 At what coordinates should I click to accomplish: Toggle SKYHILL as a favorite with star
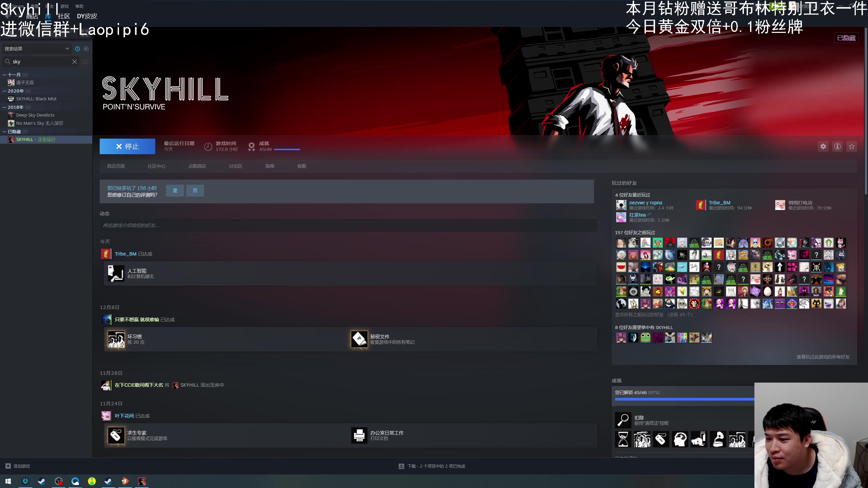pos(851,146)
